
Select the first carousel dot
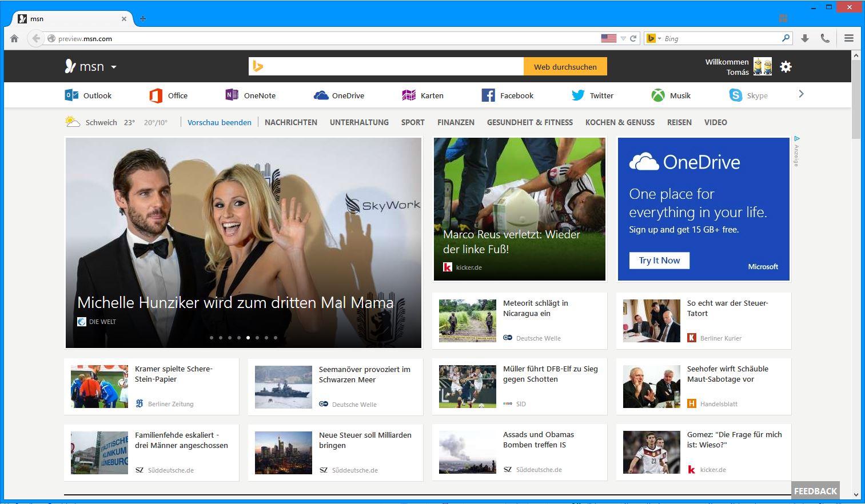212,338
